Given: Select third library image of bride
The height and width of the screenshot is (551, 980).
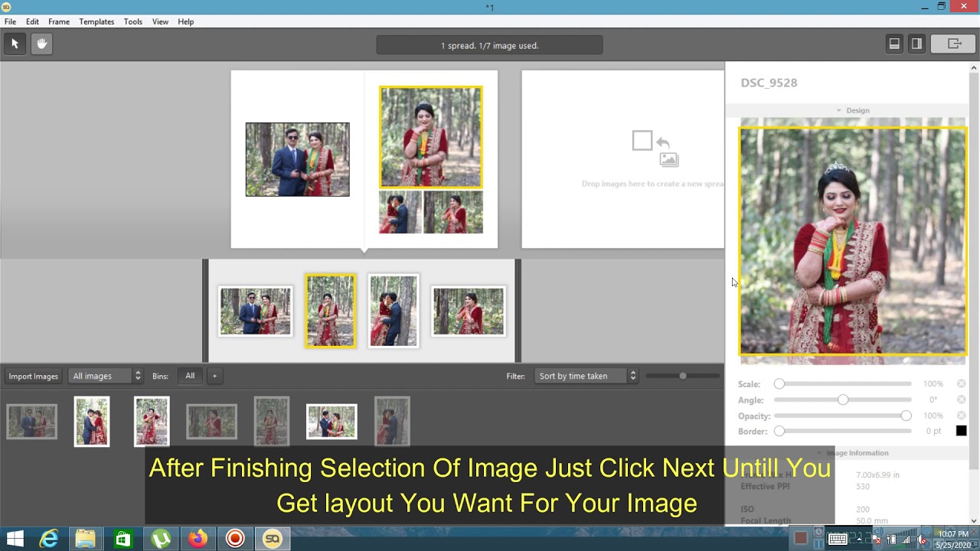Looking at the screenshot, I should 152,421.
